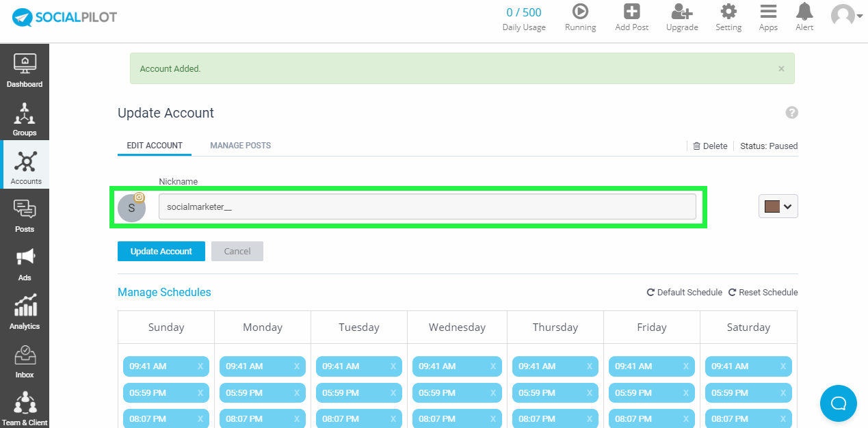Navigate to the Ads section
Screen dimensions: 868x428
pos(25,263)
